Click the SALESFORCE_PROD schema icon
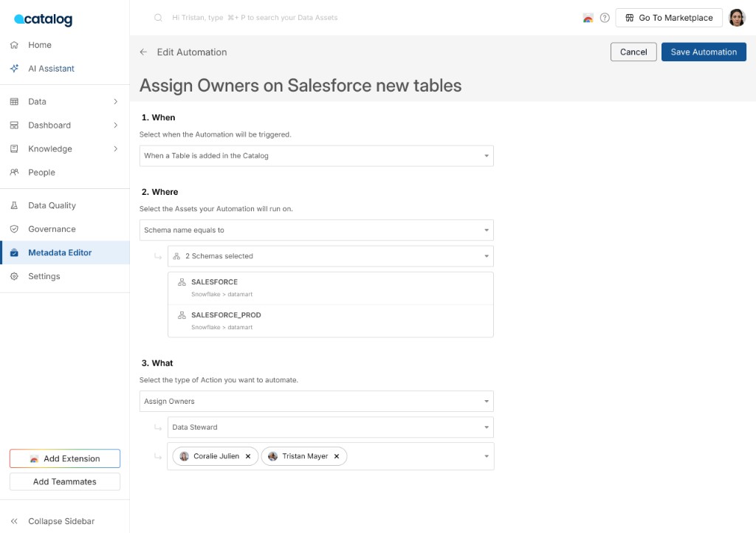The width and height of the screenshot is (756, 533). [x=182, y=315]
